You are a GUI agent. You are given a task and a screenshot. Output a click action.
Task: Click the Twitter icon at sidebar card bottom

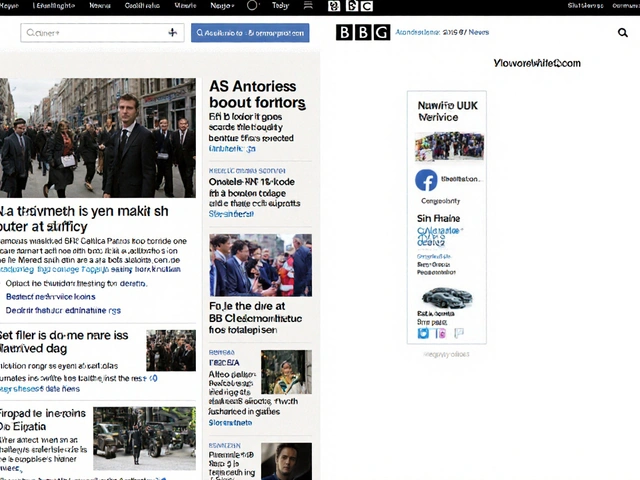click(x=423, y=333)
